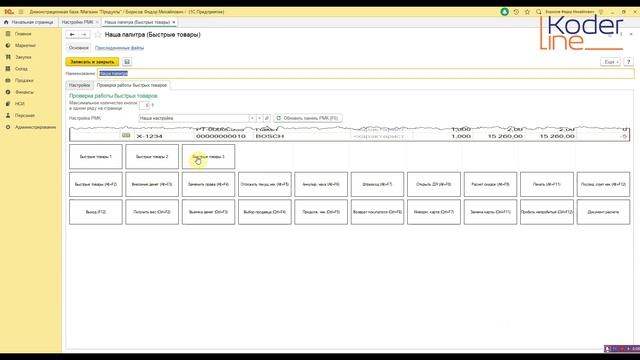
Task: Switch to Начальная страница tab
Action: pos(29,22)
